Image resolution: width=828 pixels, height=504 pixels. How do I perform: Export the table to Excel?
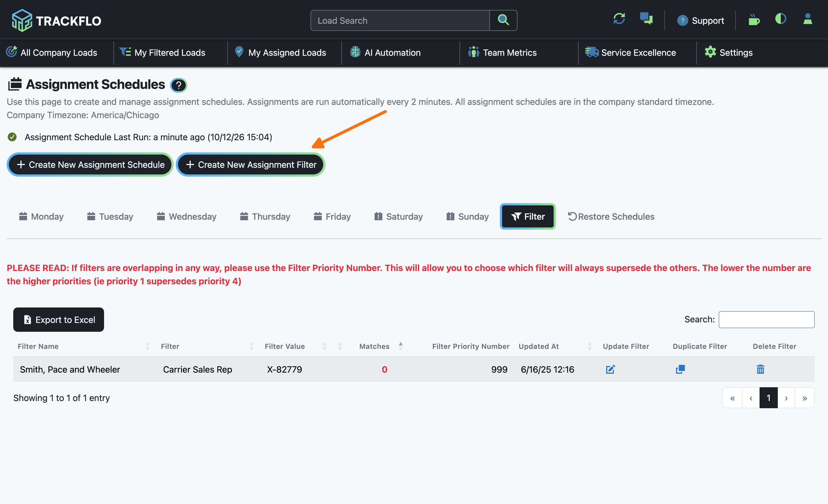pyautogui.click(x=59, y=320)
